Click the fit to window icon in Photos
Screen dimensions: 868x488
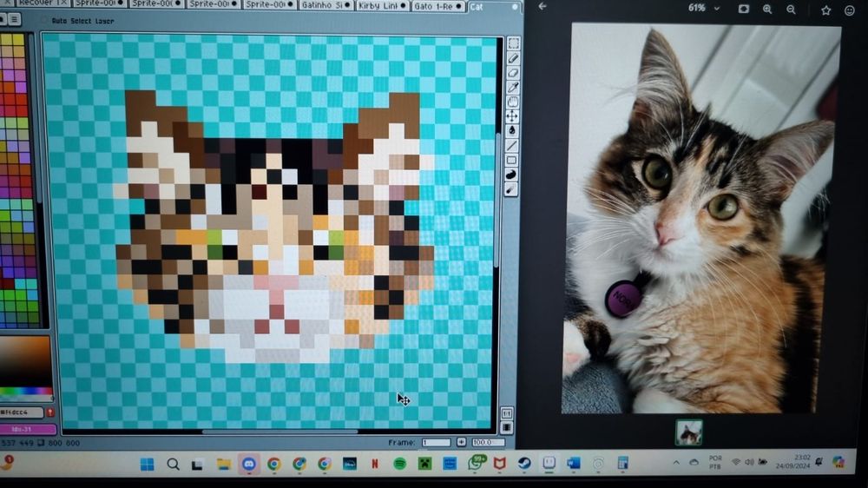point(744,9)
